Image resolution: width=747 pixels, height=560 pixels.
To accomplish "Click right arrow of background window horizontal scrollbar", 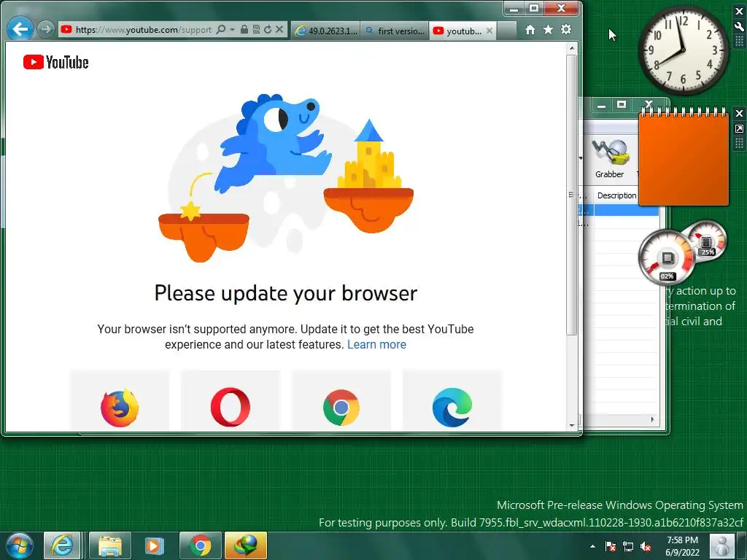I will pyautogui.click(x=652, y=419).
